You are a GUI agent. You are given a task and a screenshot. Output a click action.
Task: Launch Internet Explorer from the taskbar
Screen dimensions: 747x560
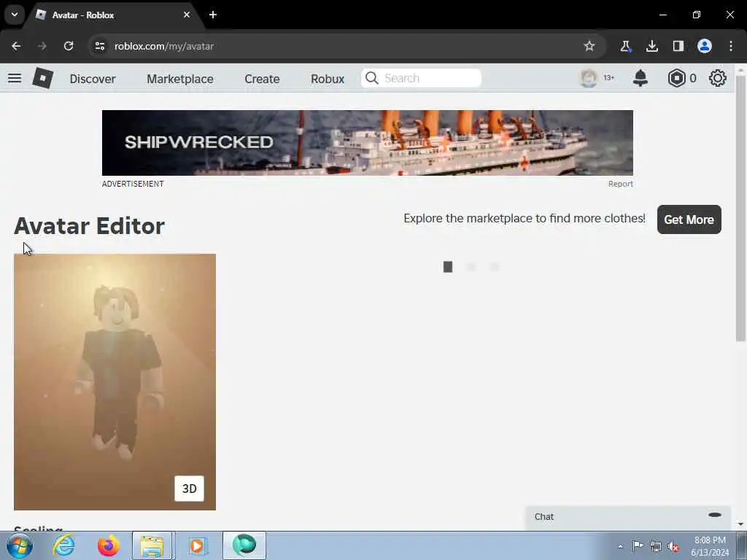64,545
